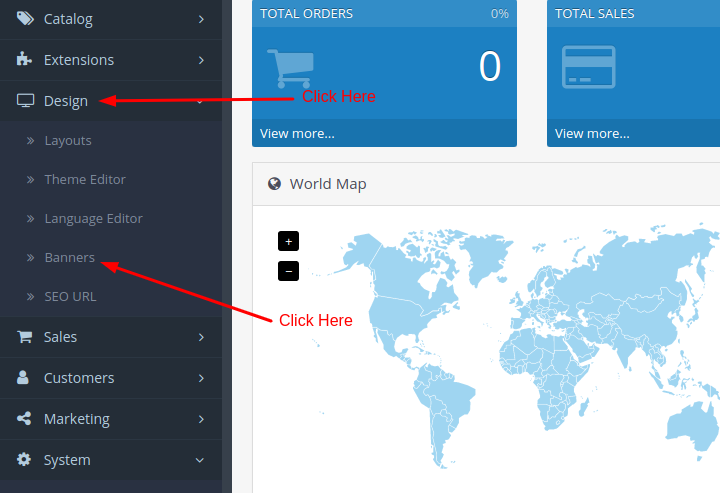The height and width of the screenshot is (493, 720).
Task: Click the Total Orders count 0
Action: [x=489, y=67]
